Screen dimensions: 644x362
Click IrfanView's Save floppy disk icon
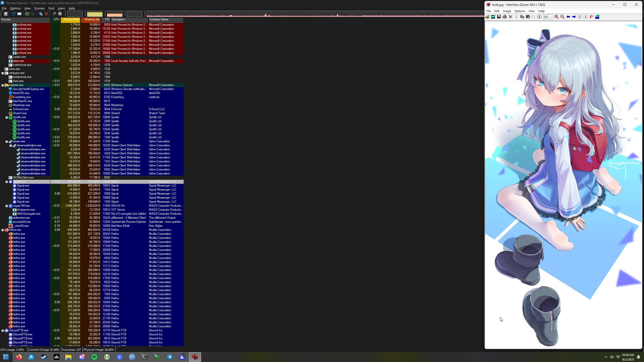(499, 17)
